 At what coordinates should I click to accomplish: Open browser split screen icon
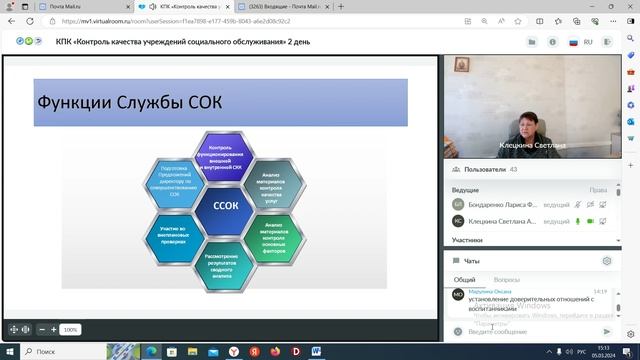[x=540, y=21]
